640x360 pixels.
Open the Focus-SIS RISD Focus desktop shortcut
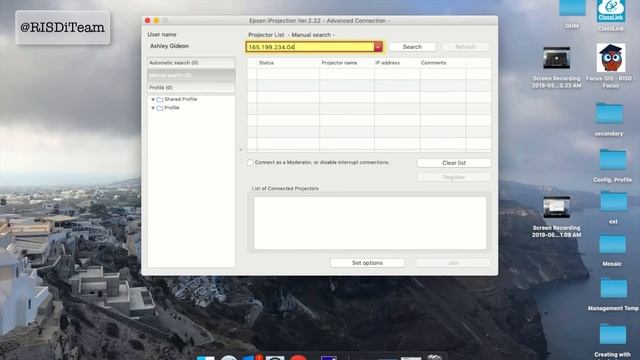[611, 58]
